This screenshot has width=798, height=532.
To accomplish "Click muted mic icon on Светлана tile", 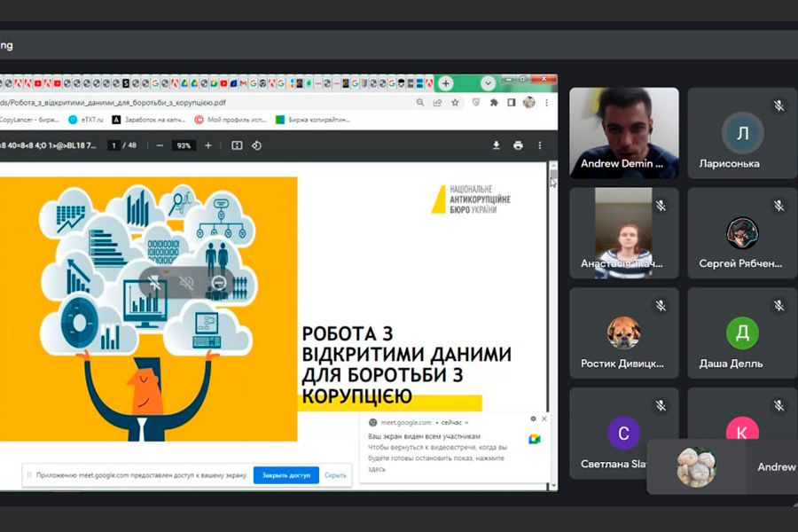I will click(661, 406).
